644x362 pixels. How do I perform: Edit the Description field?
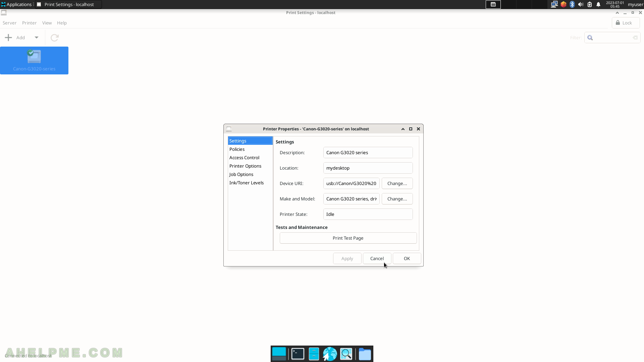click(368, 153)
